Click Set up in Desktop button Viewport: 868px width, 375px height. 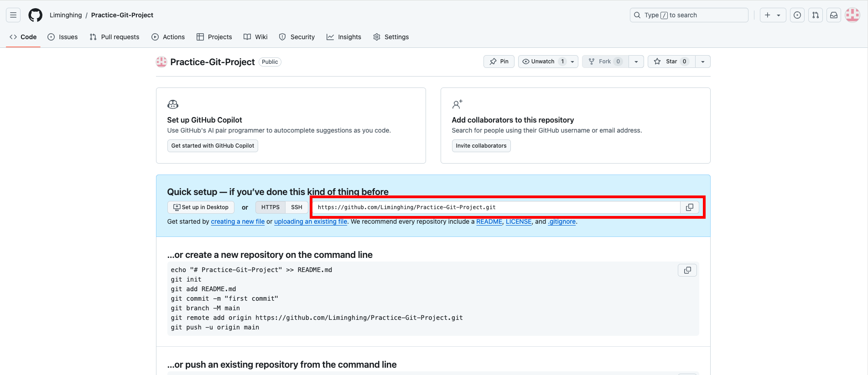[x=201, y=207]
